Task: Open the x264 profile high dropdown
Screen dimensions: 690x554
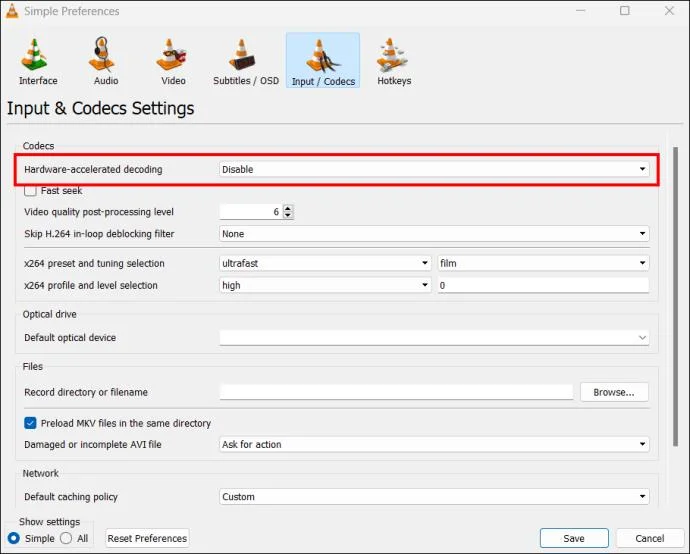Action: pos(325,285)
